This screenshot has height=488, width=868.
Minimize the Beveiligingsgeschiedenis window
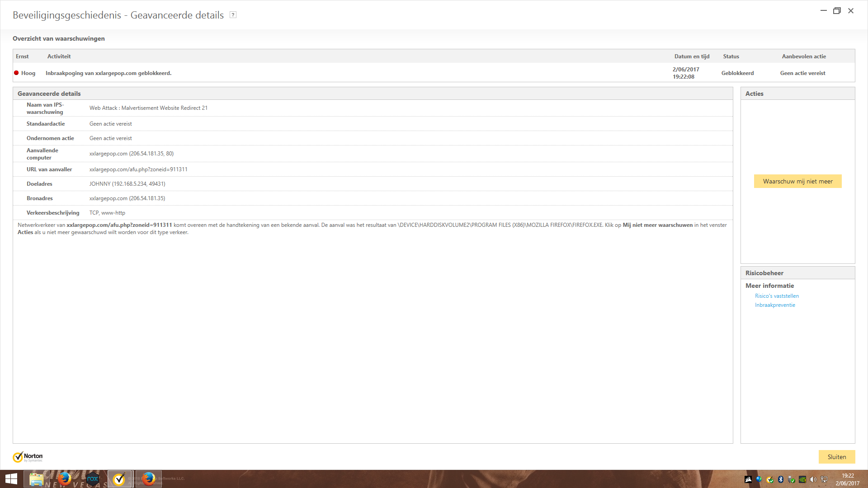tap(824, 10)
